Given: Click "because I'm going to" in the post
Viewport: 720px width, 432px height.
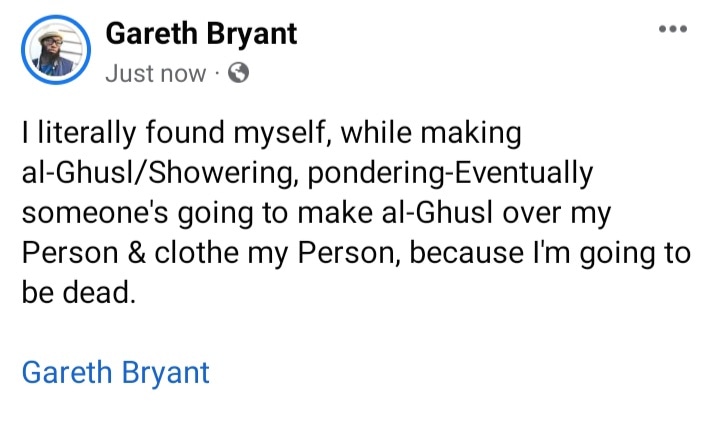Looking at the screenshot, I should 549,252.
